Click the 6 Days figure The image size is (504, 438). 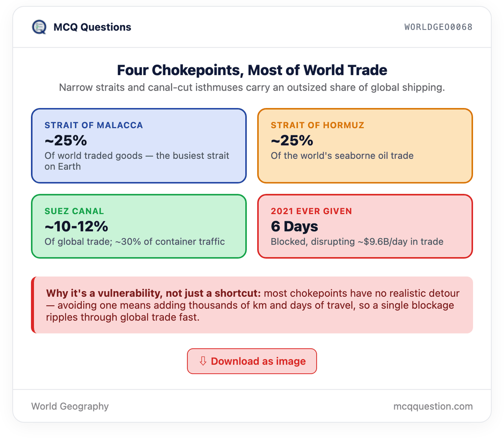[x=294, y=226]
